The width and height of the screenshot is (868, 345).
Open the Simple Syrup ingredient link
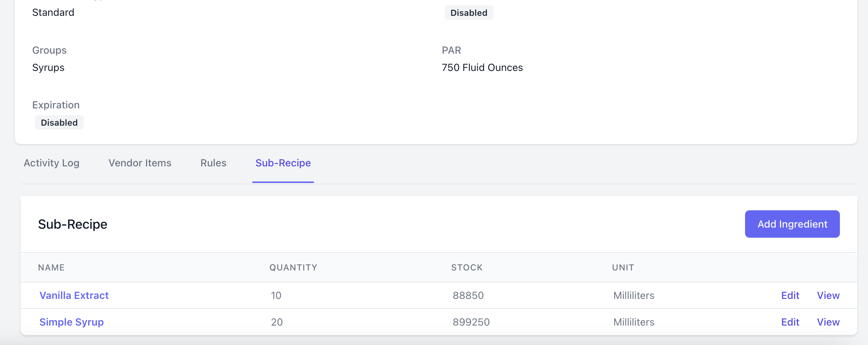71,322
